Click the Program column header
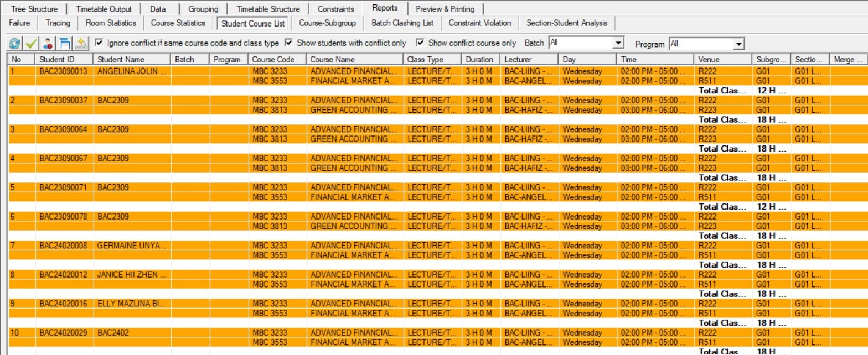868x355 pixels. click(230, 59)
